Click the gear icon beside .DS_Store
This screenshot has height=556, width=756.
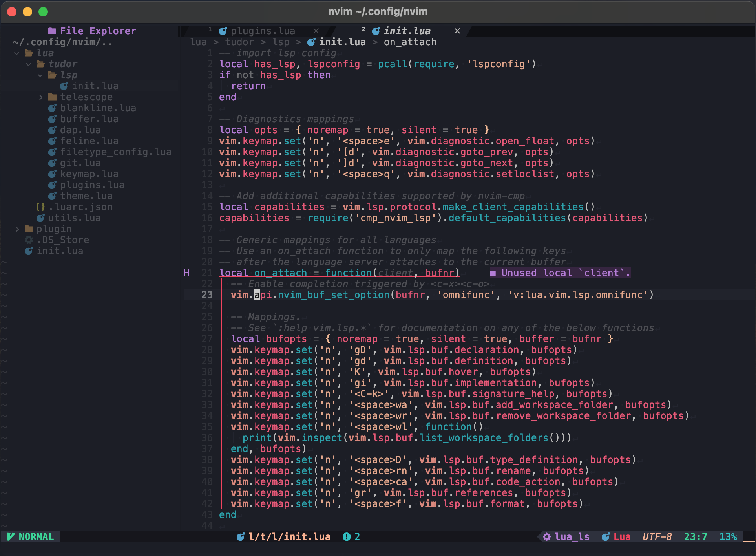(29, 240)
